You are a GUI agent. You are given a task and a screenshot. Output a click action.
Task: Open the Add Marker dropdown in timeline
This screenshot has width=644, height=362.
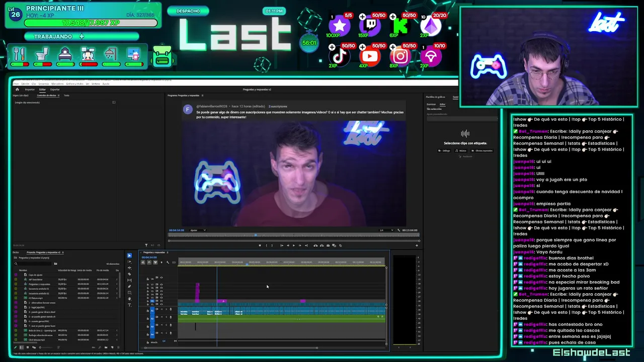click(x=162, y=262)
